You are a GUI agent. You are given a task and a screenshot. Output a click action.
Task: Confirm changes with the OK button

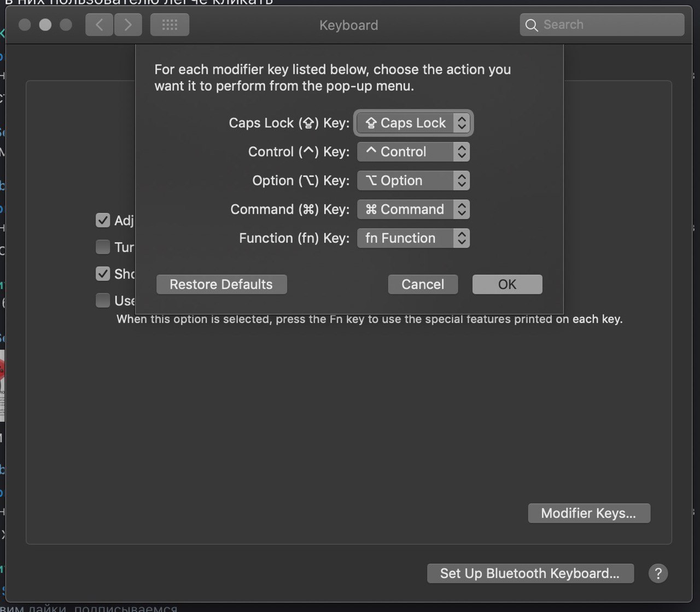point(507,284)
